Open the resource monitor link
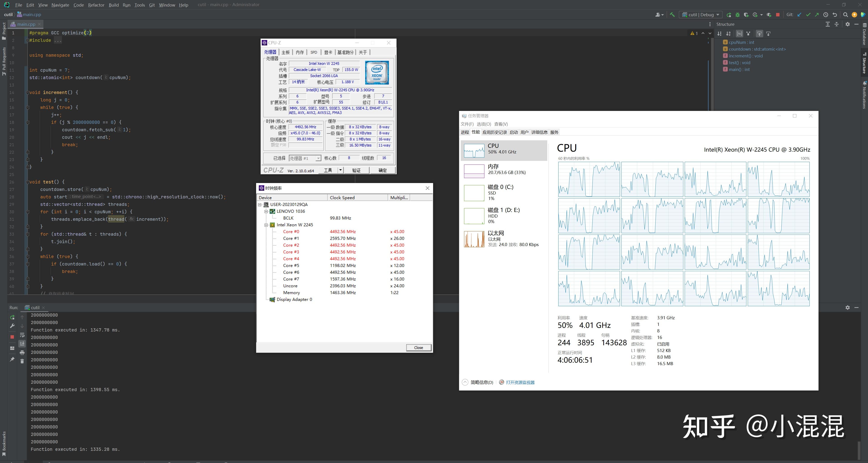This screenshot has width=868, height=463. [520, 382]
